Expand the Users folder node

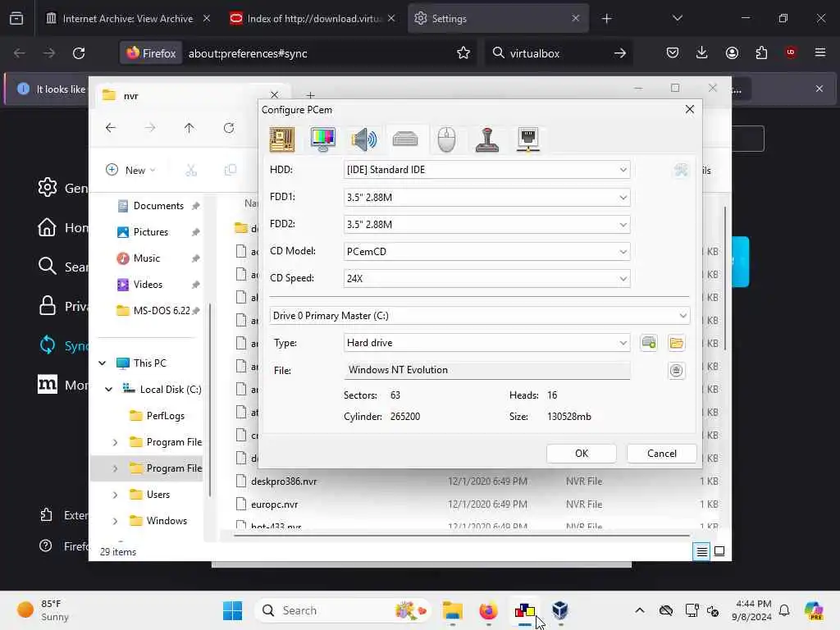115,495
